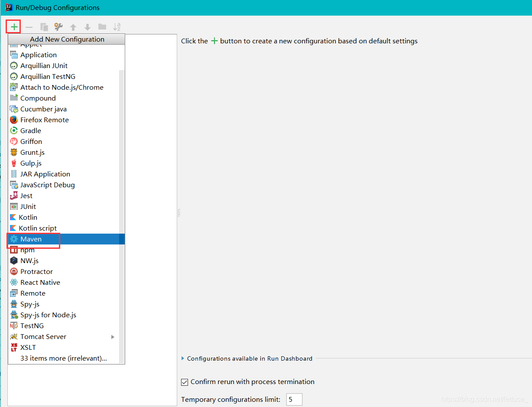The width and height of the screenshot is (532, 407).
Task: Click the Firefox Remote icon
Action: 14,120
